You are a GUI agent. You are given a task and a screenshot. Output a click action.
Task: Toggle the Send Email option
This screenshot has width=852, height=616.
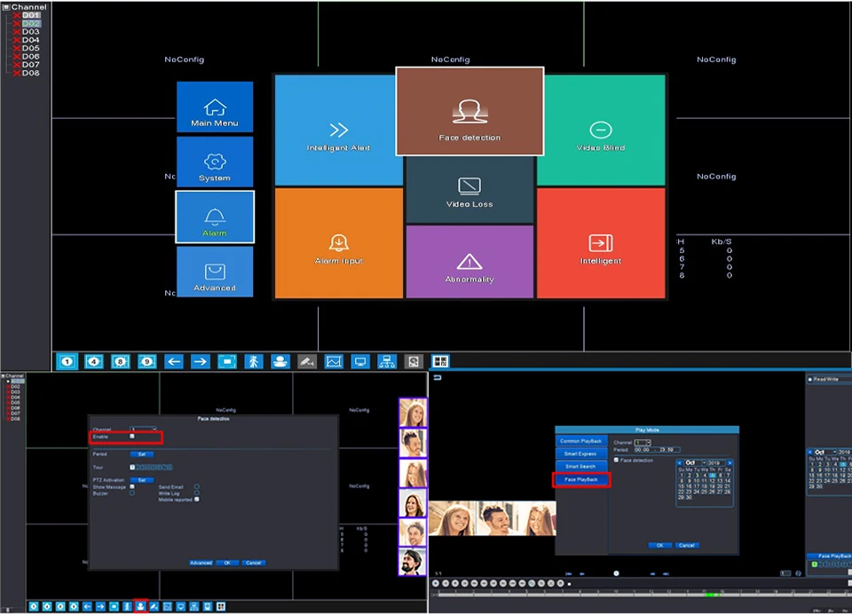coord(197,486)
